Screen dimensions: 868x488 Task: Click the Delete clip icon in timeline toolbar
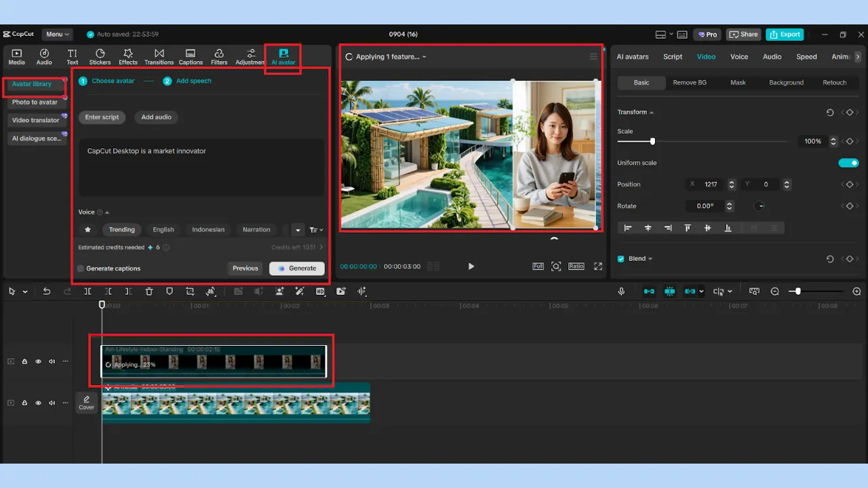tap(149, 291)
